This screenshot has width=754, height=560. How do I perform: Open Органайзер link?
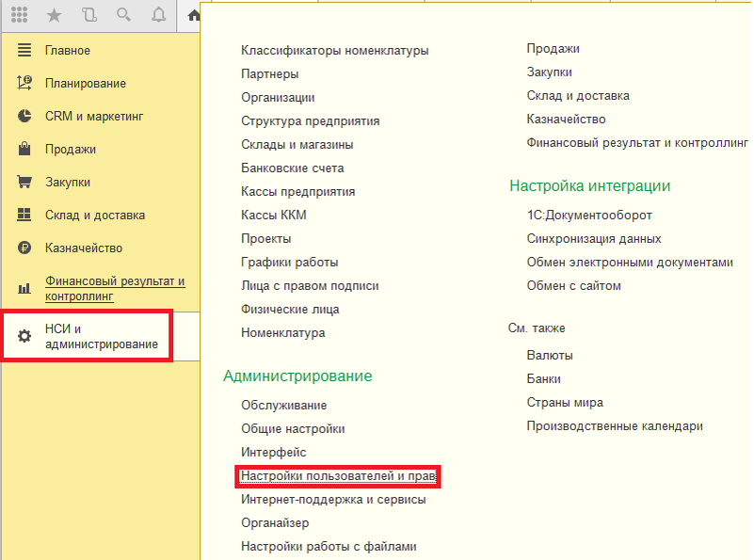click(275, 523)
